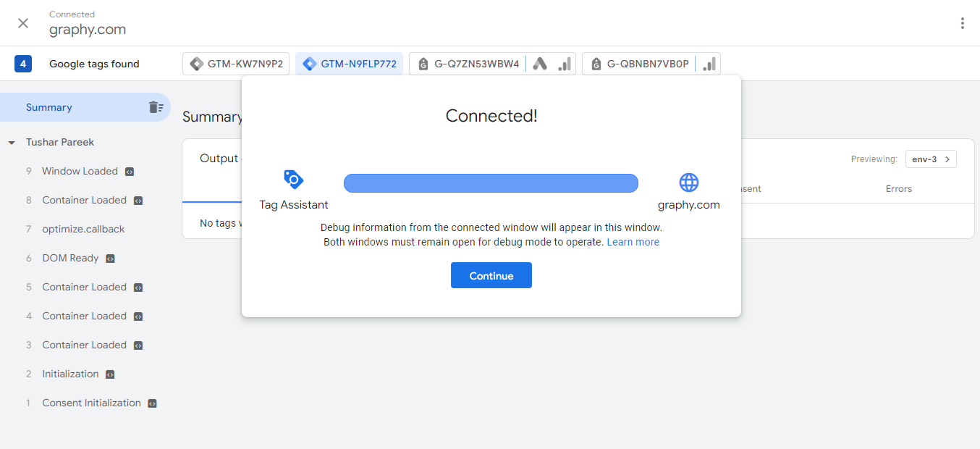Screen dimensions: 980x449
Task: Click the Google Ads icon on G-Q7ZN53WBW4
Action: pyautogui.click(x=540, y=64)
